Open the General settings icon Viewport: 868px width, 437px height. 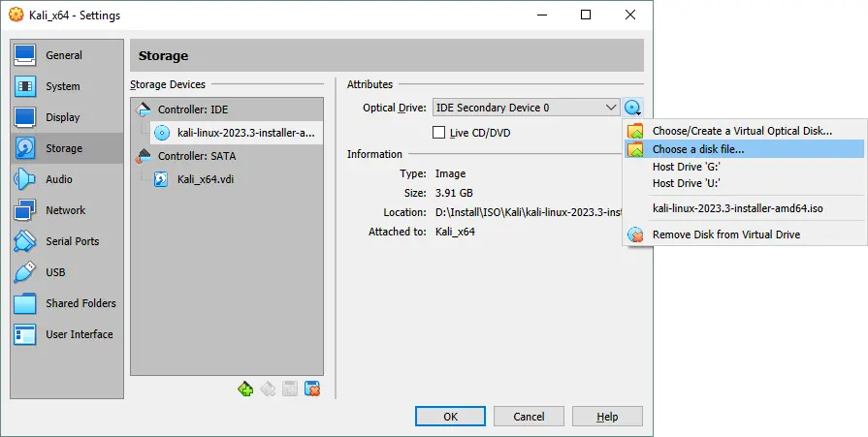[x=25, y=55]
